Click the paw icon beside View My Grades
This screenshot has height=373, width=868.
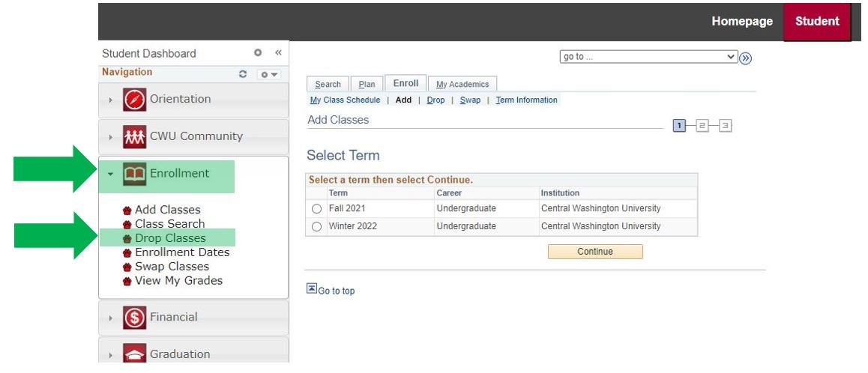pyautogui.click(x=127, y=281)
